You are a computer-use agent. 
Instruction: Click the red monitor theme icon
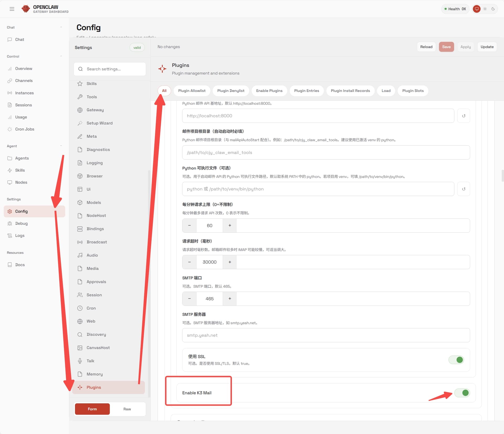pyautogui.click(x=476, y=9)
